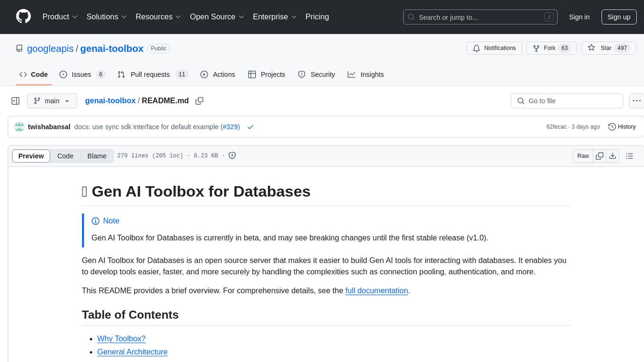Switch to the Security tab
The height and width of the screenshot is (362, 644).
pos(316,74)
